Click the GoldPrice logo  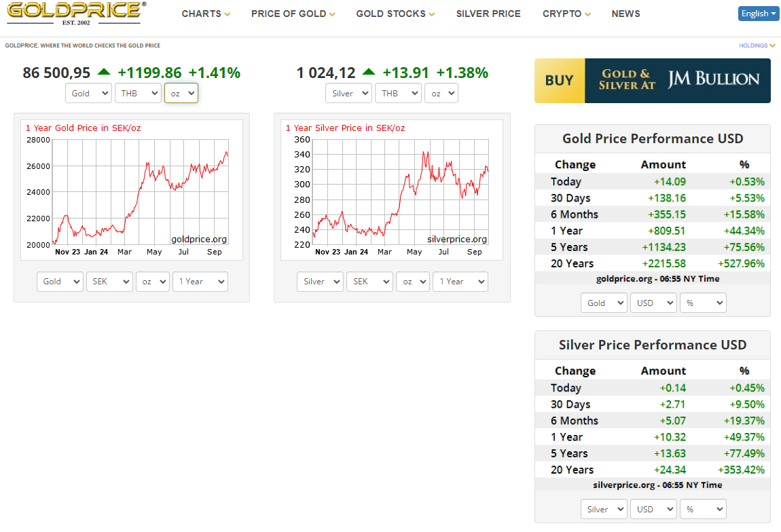[x=75, y=13]
